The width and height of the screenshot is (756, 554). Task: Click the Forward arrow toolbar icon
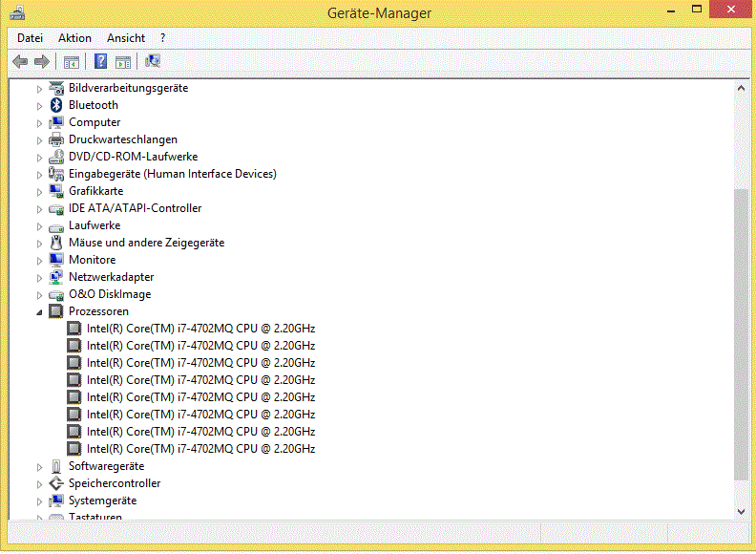pyautogui.click(x=42, y=61)
